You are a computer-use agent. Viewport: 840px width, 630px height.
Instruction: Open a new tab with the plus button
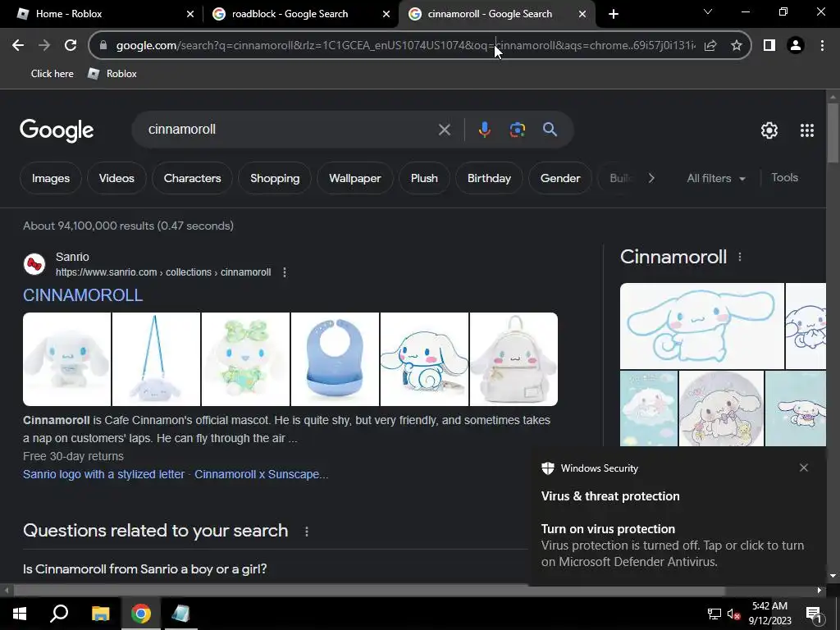pos(614,14)
